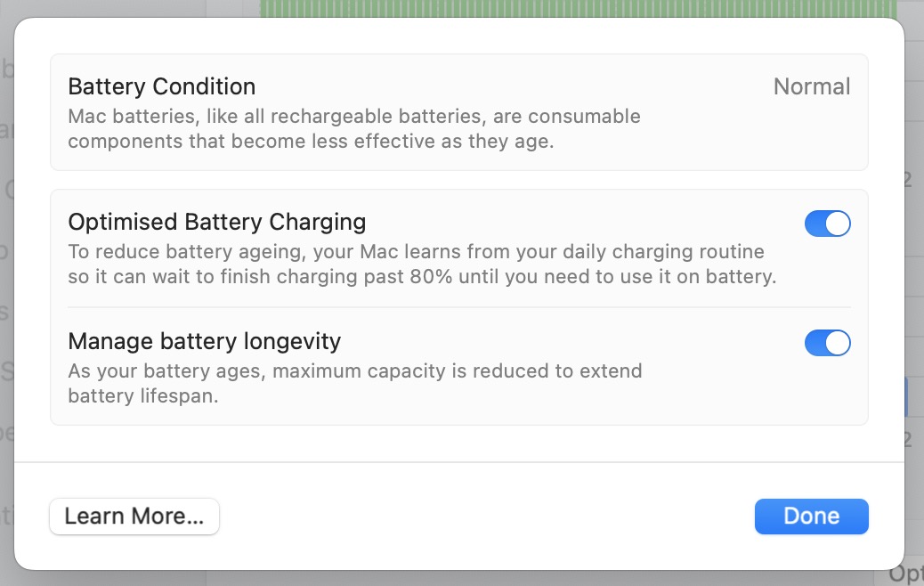Image resolution: width=924 pixels, height=586 pixels.
Task: Click the divider between the two toggle rows
Action: tap(458, 307)
